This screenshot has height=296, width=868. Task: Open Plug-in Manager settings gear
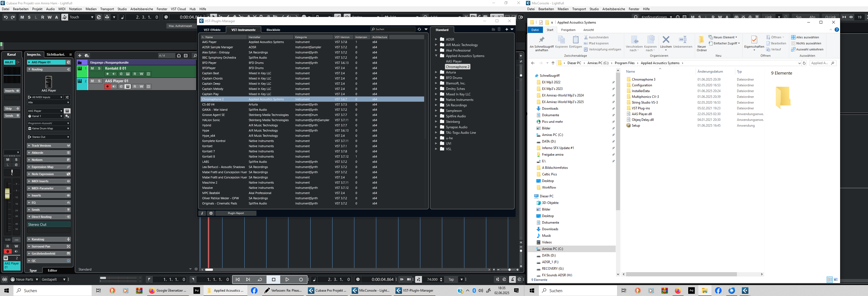pos(211,213)
